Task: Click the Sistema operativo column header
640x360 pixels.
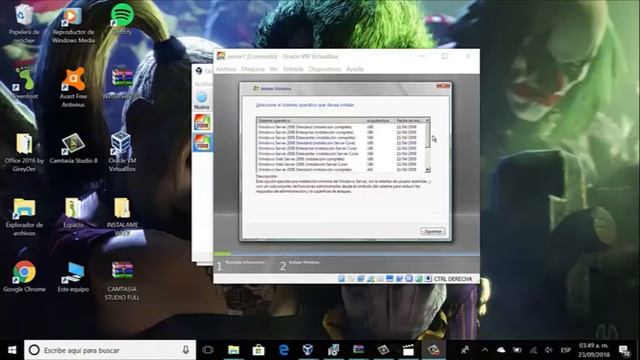Action: [311, 121]
